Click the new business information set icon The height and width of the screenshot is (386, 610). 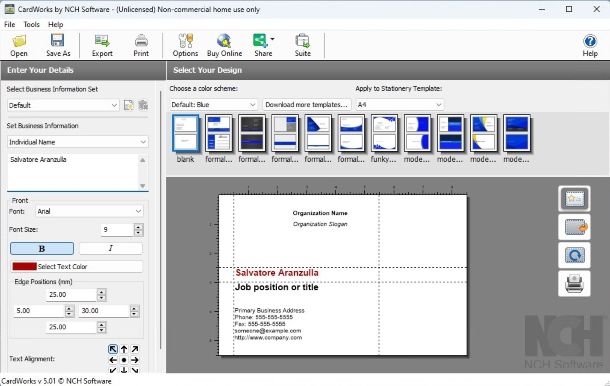tap(129, 105)
